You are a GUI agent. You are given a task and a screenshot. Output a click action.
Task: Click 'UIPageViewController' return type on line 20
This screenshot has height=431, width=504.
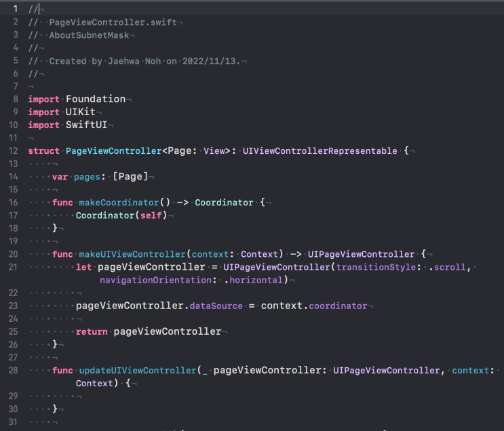point(362,254)
